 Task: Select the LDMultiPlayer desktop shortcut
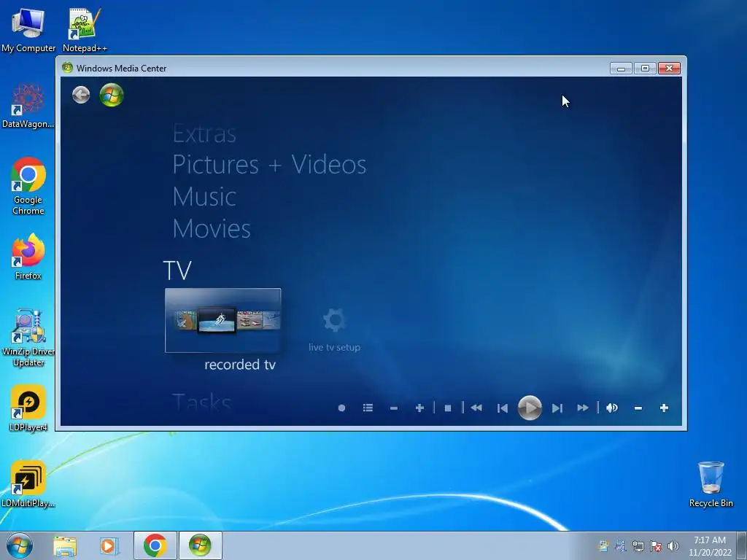click(x=28, y=484)
